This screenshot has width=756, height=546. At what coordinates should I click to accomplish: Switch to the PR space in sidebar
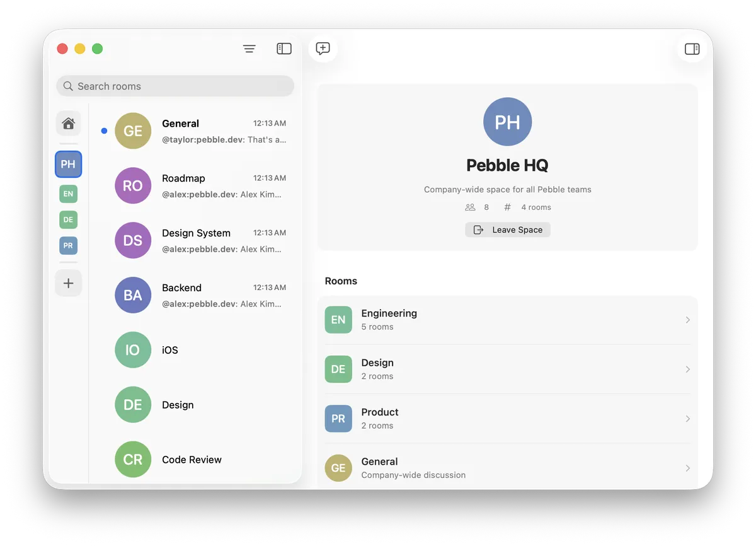69,245
